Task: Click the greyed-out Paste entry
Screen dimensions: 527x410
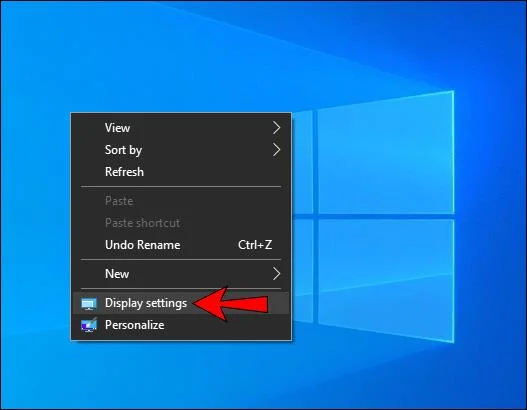Action: [x=181, y=201]
